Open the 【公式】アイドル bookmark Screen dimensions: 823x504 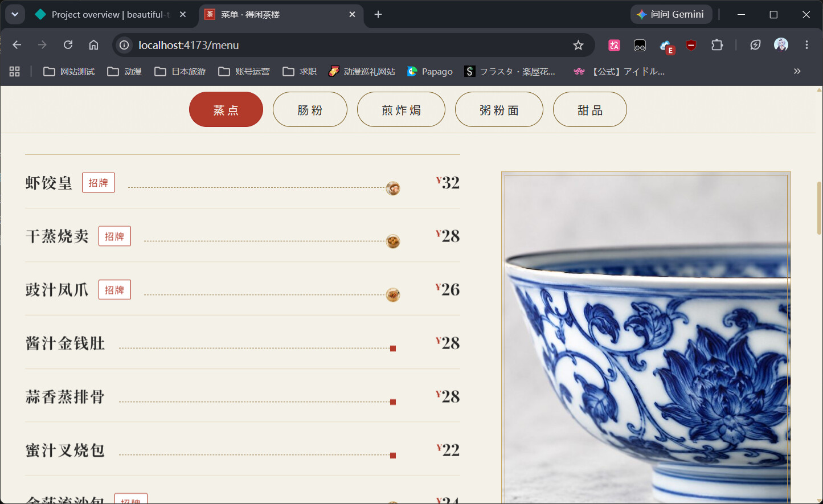point(619,71)
